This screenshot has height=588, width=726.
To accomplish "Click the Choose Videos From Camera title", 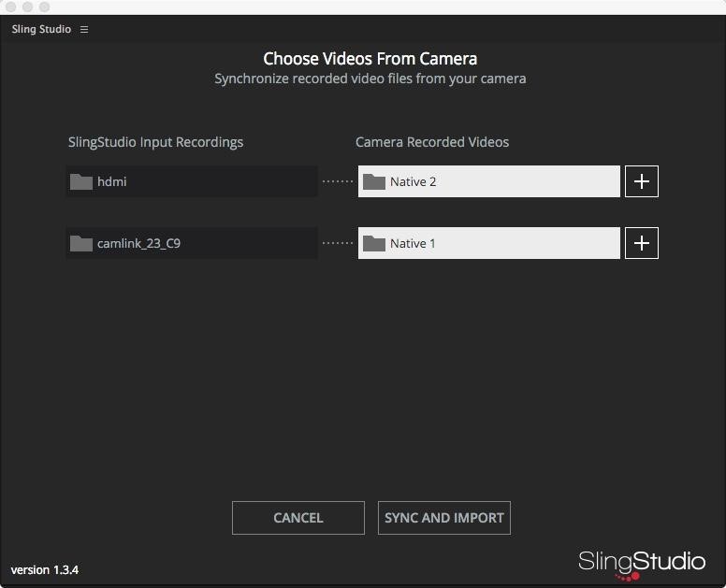I will coord(370,59).
